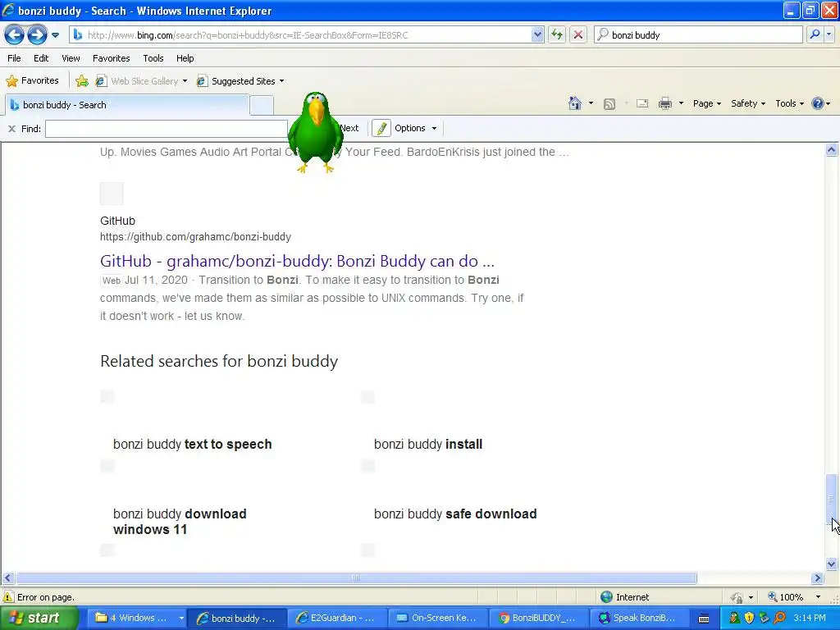The height and width of the screenshot is (630, 840).
Task: Click the horizontal scrollbar left arrow
Action: pyautogui.click(x=7, y=578)
